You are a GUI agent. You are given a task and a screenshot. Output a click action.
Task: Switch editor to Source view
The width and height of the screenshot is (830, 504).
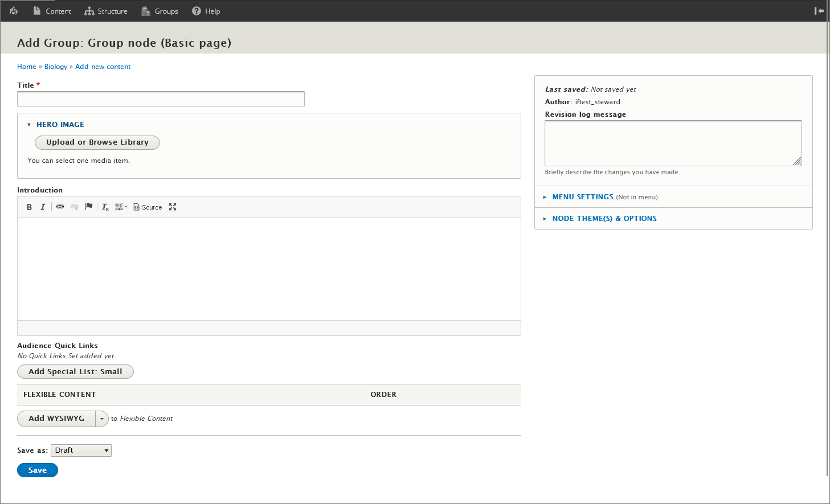(148, 207)
